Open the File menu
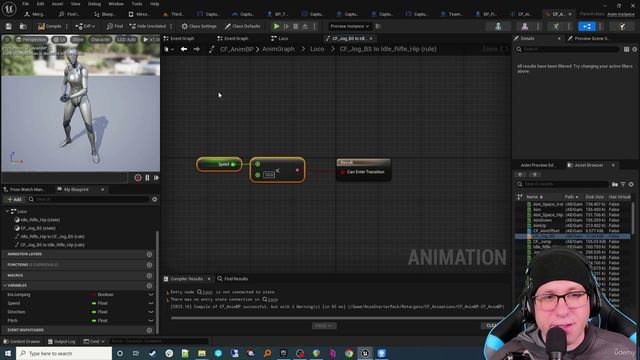The image size is (640, 360). coord(25,4)
